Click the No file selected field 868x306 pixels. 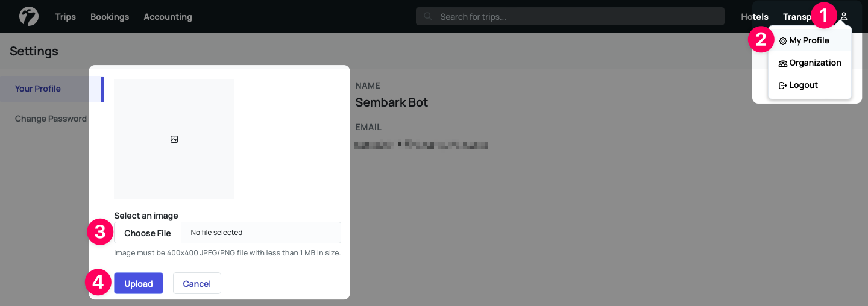[260, 233]
